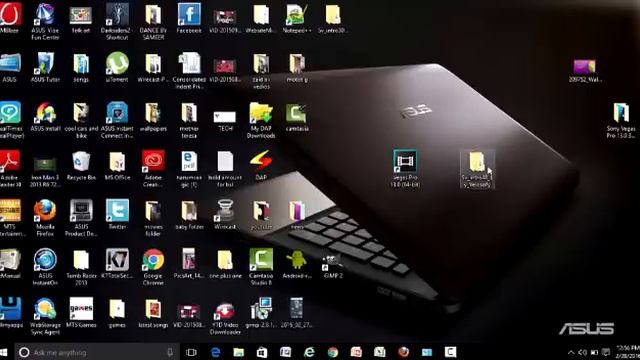This screenshot has height=360, width=640.
Task: Launch Wirecast from the desktop
Action: click(x=225, y=214)
